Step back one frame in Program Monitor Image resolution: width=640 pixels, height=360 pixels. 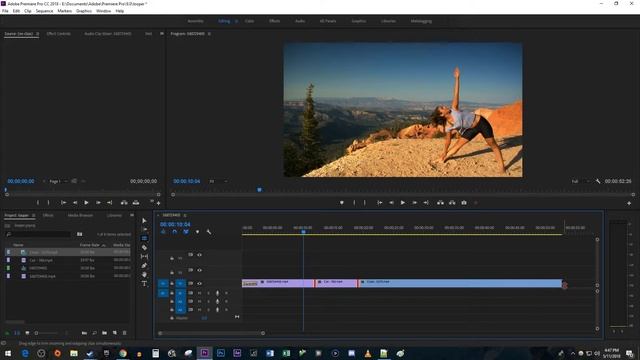(391, 202)
